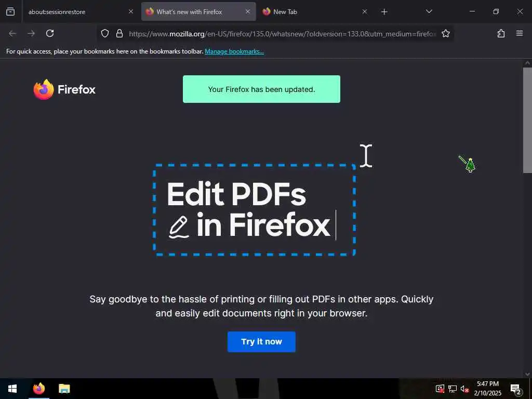The width and height of the screenshot is (532, 399).
Task: Click the Manage bookmarks link
Action: tap(234, 51)
